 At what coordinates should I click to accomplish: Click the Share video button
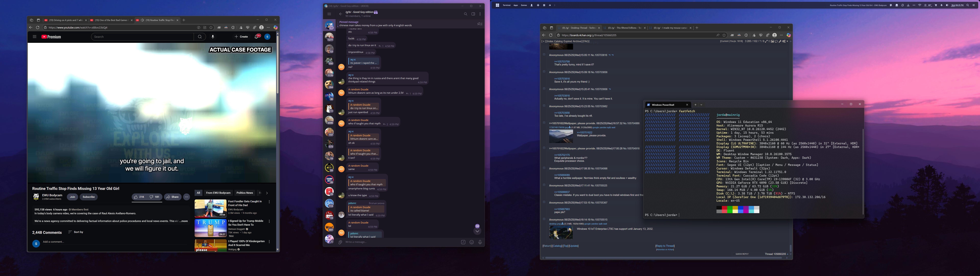[x=173, y=197]
